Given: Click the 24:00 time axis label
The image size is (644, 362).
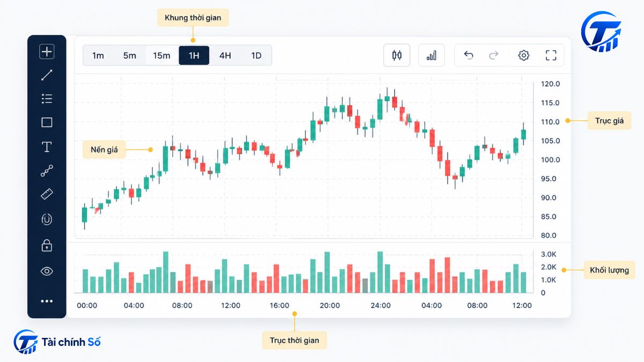Looking at the screenshot, I should click(380, 306).
